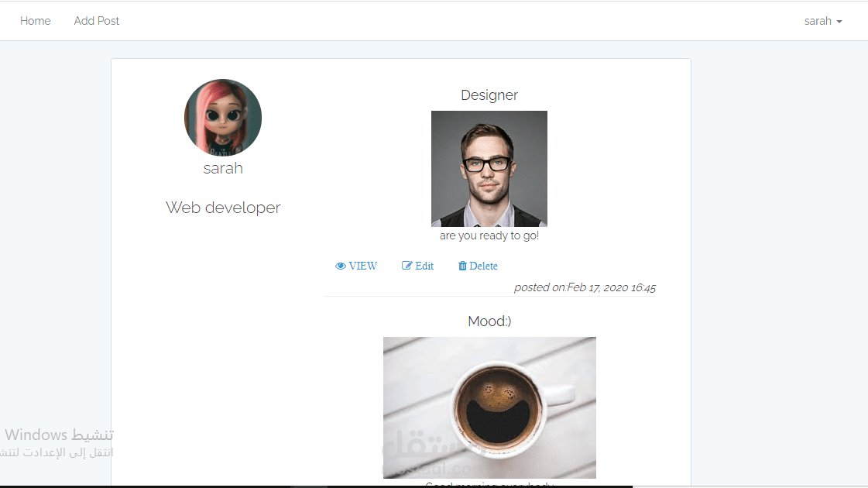Open the coffee cup Mood image
The height and width of the screenshot is (488, 868).
coord(489,407)
